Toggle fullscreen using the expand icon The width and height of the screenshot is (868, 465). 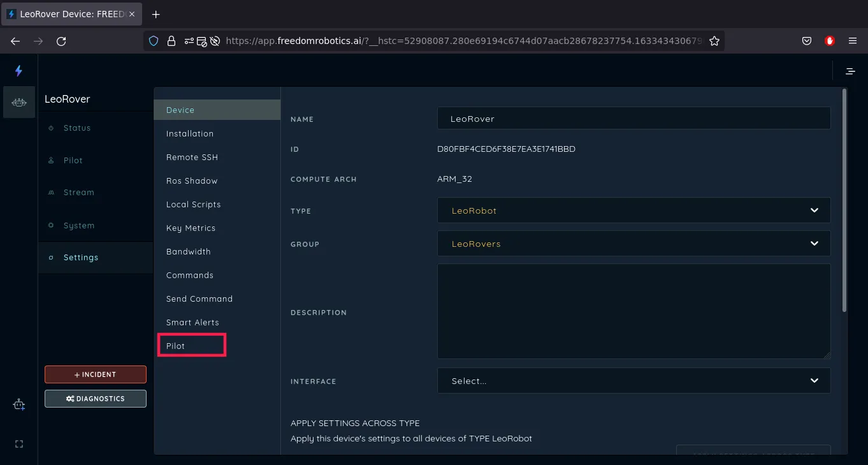click(19, 444)
